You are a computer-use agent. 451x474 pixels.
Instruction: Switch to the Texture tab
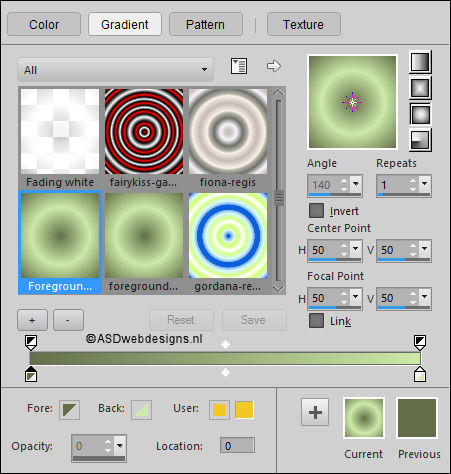tap(304, 24)
